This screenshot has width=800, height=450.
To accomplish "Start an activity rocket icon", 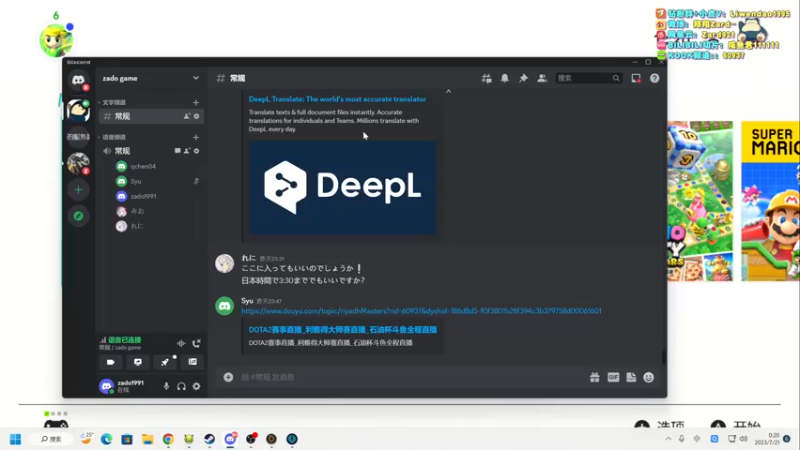I will click(x=165, y=362).
